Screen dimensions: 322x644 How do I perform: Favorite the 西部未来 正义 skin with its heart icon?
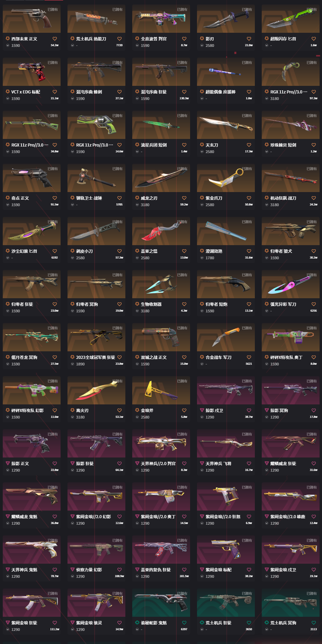coord(55,39)
